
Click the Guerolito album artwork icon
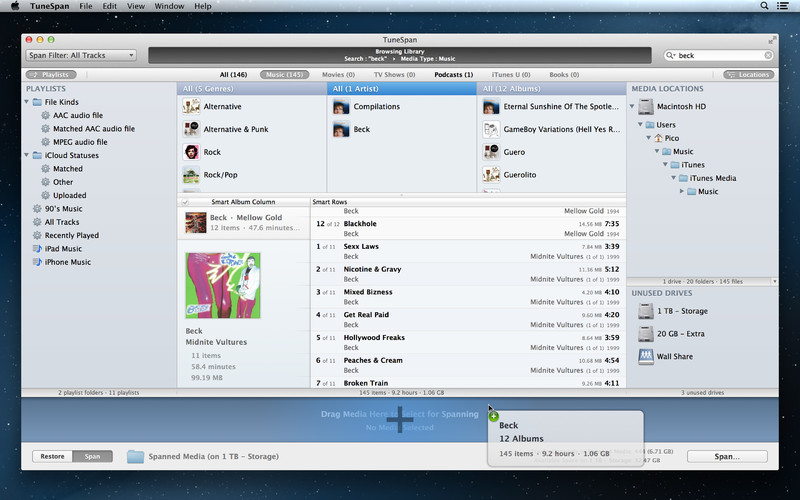[491, 175]
